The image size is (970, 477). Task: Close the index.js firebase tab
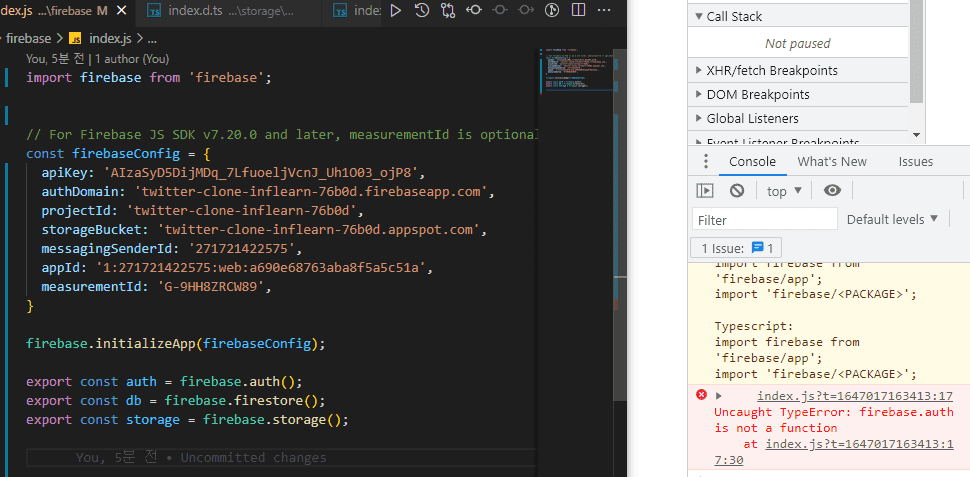pyautogui.click(x=122, y=11)
